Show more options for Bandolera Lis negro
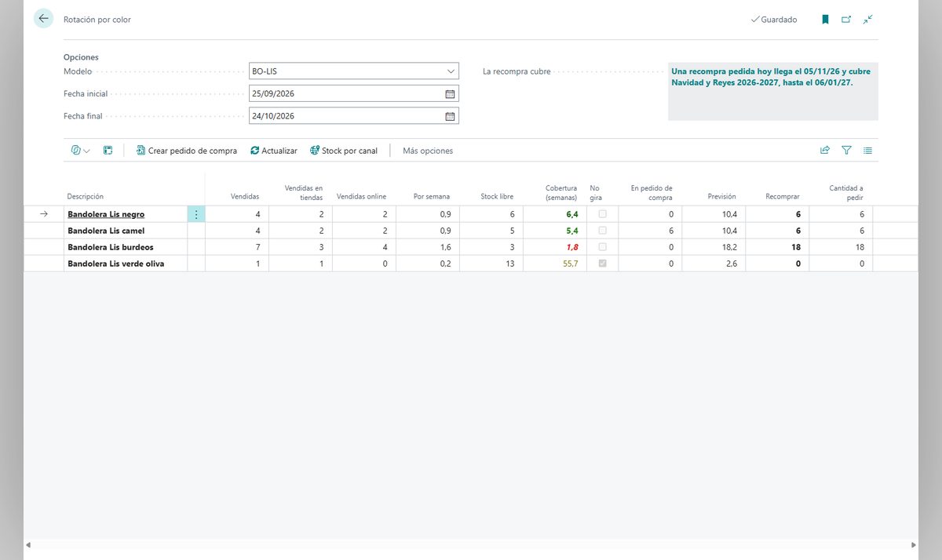Screen dimensions: 942x560 [x=195, y=214]
